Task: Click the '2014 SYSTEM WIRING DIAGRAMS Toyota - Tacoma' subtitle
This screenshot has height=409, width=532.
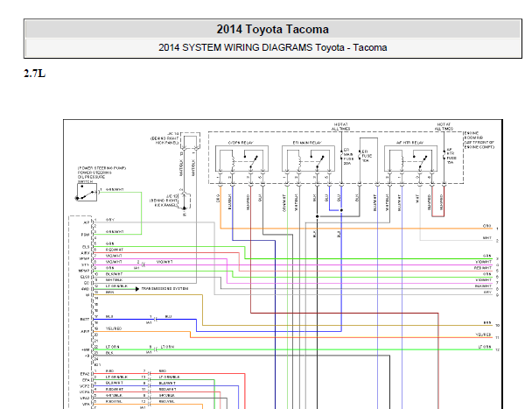Action: (272, 47)
